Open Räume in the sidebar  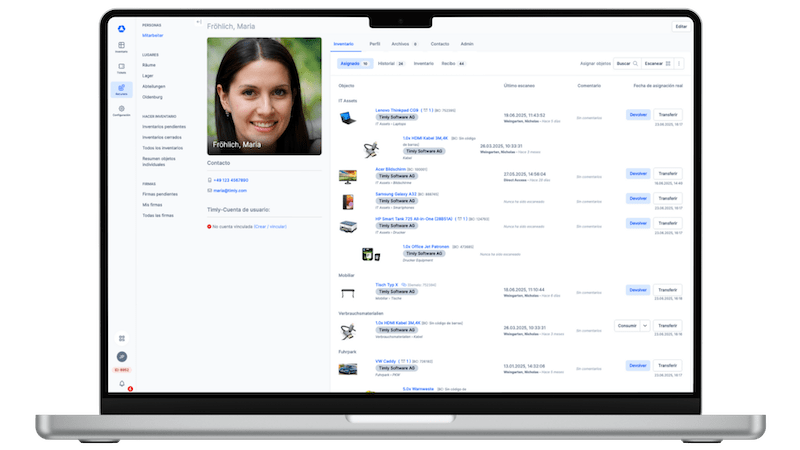(x=149, y=65)
